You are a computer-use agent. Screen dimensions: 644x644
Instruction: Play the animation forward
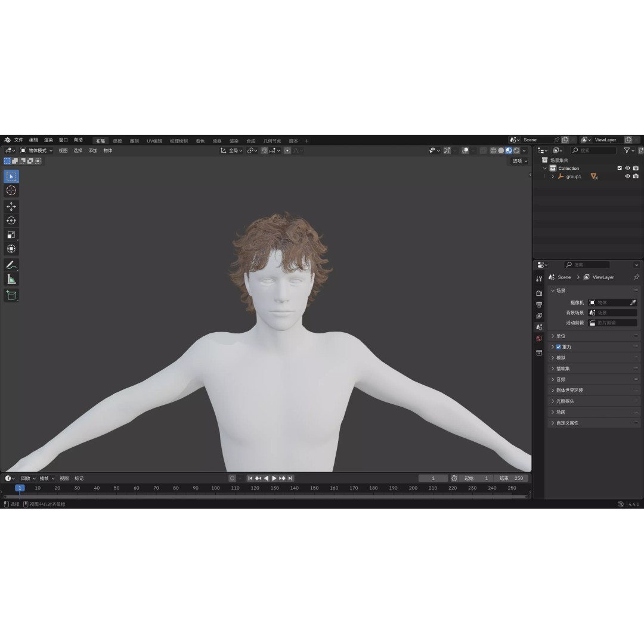coord(274,478)
